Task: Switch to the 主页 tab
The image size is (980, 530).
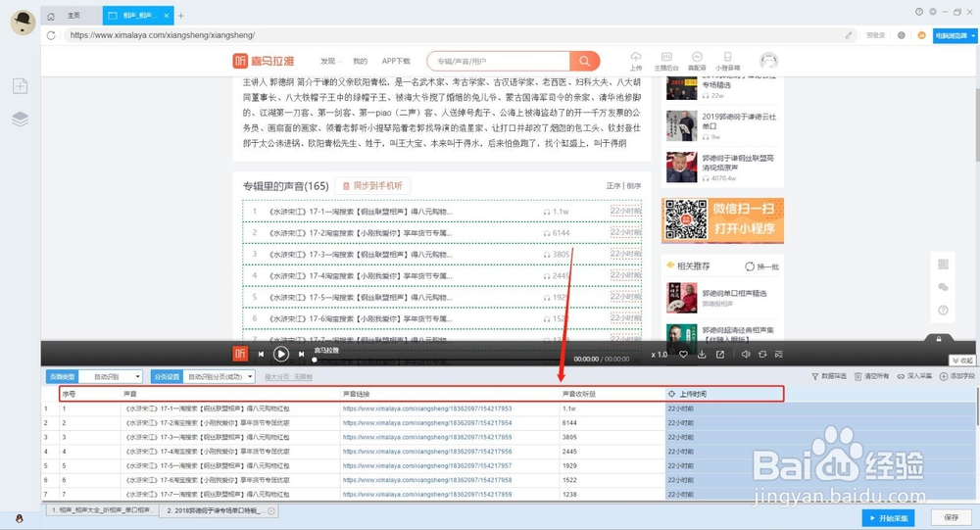Action: 73,16
